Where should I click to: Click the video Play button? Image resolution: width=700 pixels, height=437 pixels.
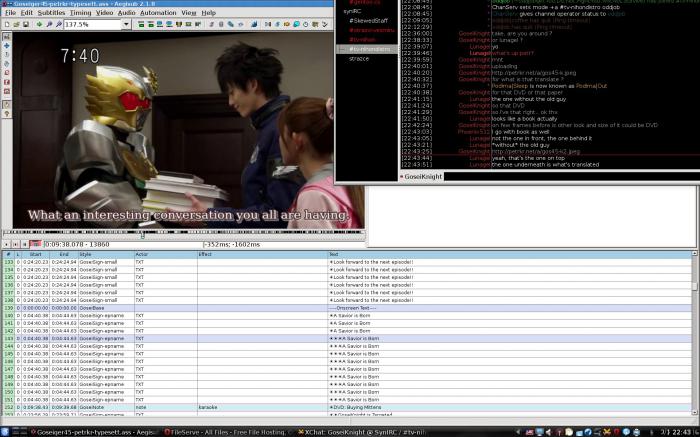coord(6,244)
